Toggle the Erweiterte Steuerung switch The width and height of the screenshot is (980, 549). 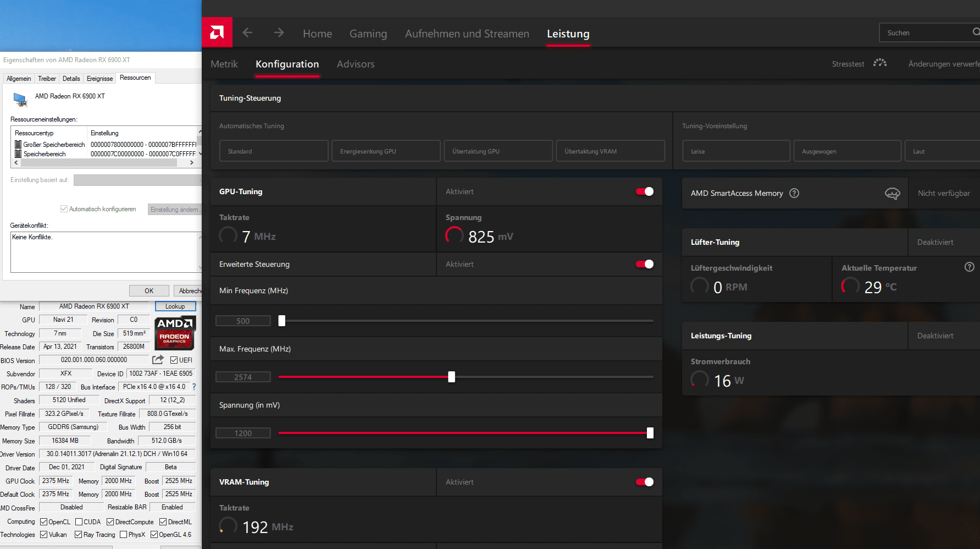pyautogui.click(x=645, y=264)
